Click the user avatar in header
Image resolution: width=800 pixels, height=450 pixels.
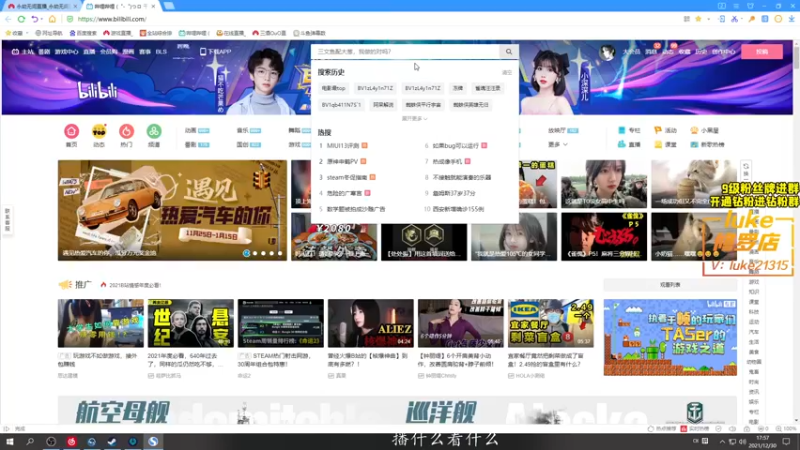pyautogui.click(x=607, y=52)
